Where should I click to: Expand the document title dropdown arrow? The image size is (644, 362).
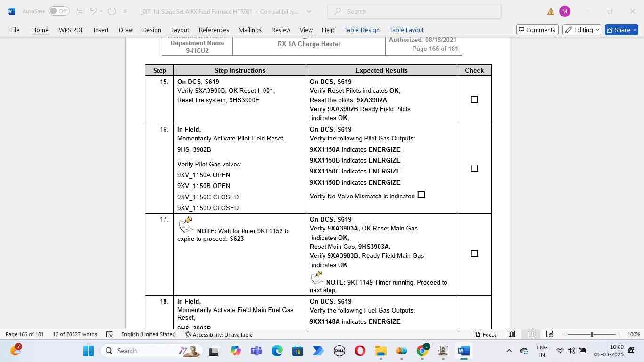coord(309,11)
